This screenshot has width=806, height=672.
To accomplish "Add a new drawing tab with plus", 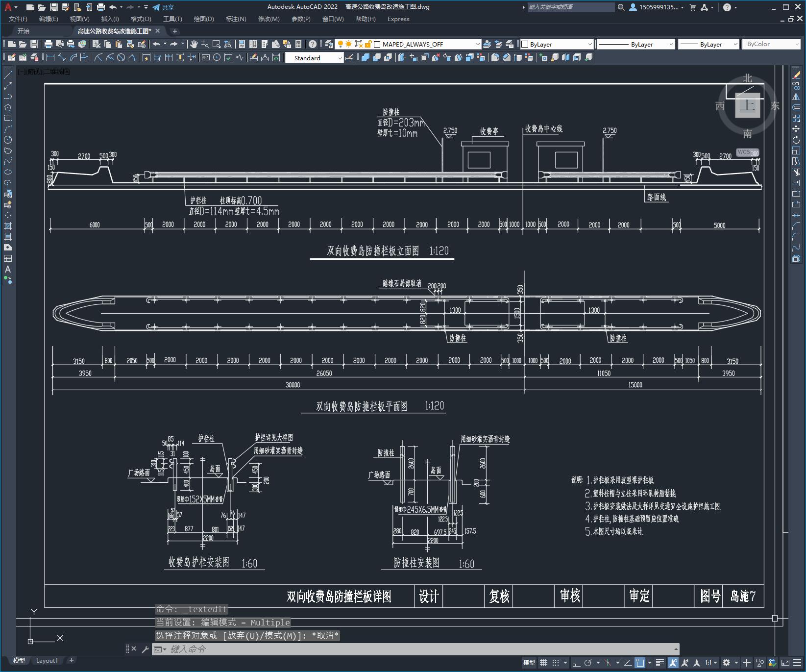I will [175, 31].
